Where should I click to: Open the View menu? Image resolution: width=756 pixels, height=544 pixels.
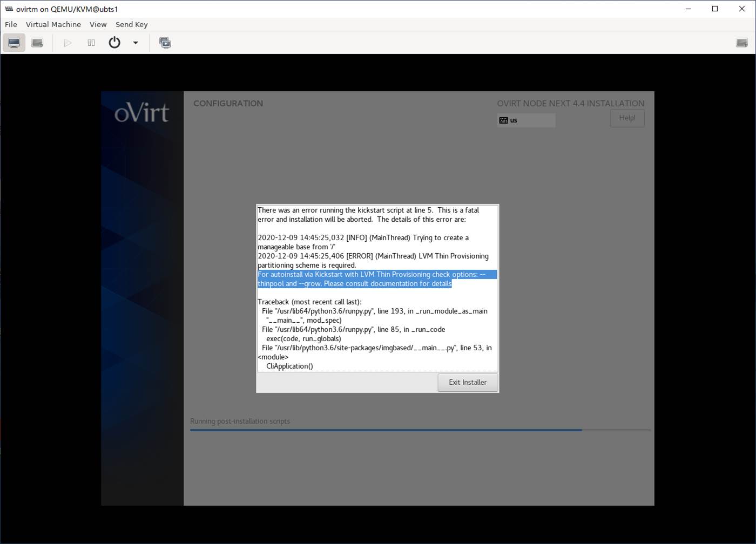click(x=98, y=24)
